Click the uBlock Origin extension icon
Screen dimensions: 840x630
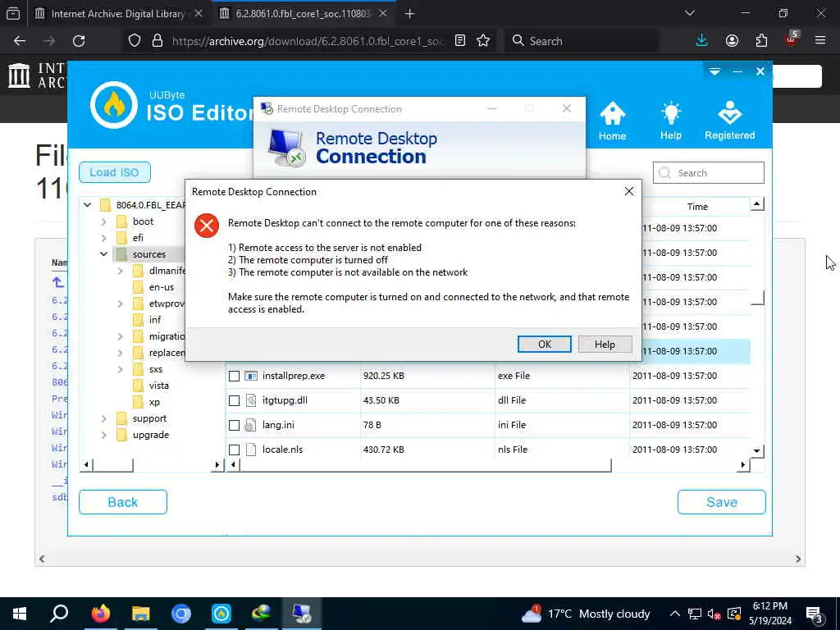(x=792, y=39)
